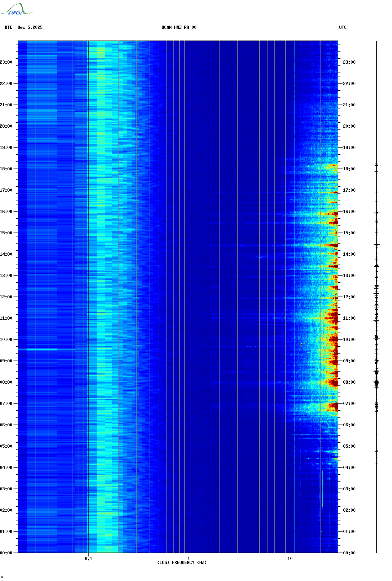Click the OGS logo in top-left corner

click(x=16, y=10)
